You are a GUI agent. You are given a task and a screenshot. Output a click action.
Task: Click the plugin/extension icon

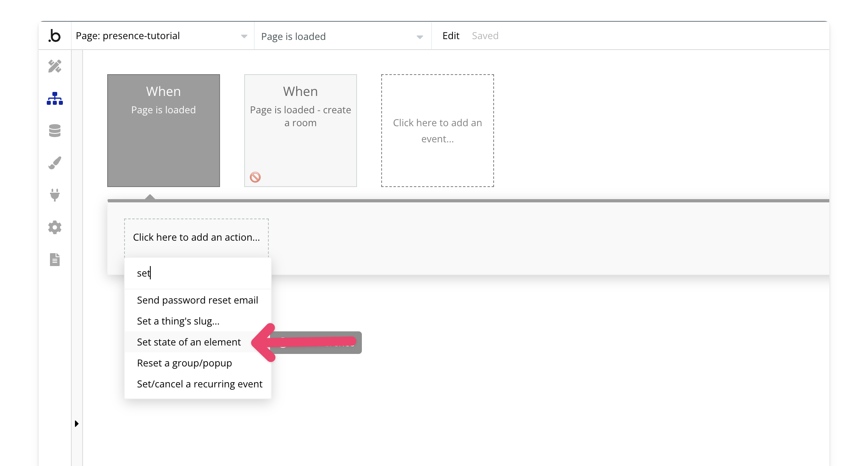[56, 195]
